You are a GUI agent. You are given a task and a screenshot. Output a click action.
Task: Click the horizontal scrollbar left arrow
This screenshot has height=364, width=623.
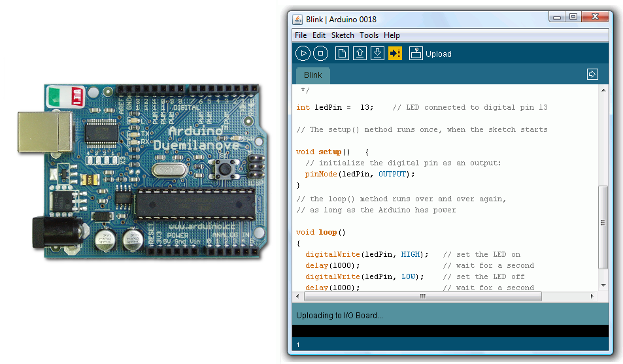tap(297, 296)
